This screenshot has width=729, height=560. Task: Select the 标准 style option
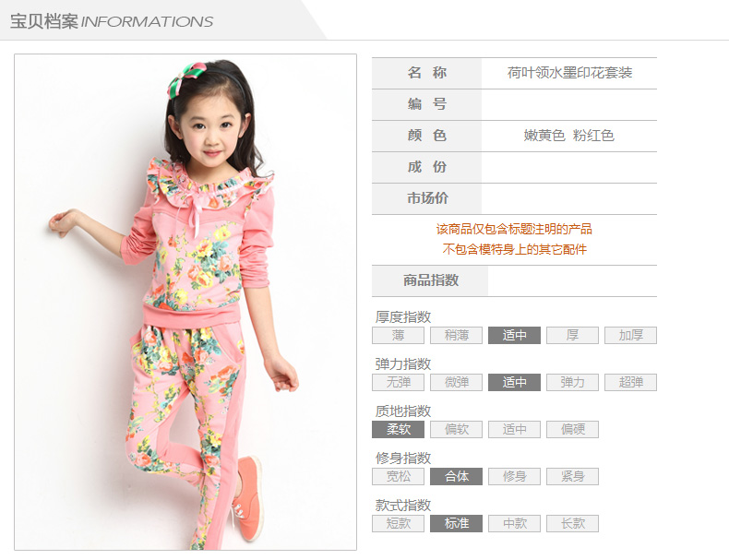(x=456, y=523)
